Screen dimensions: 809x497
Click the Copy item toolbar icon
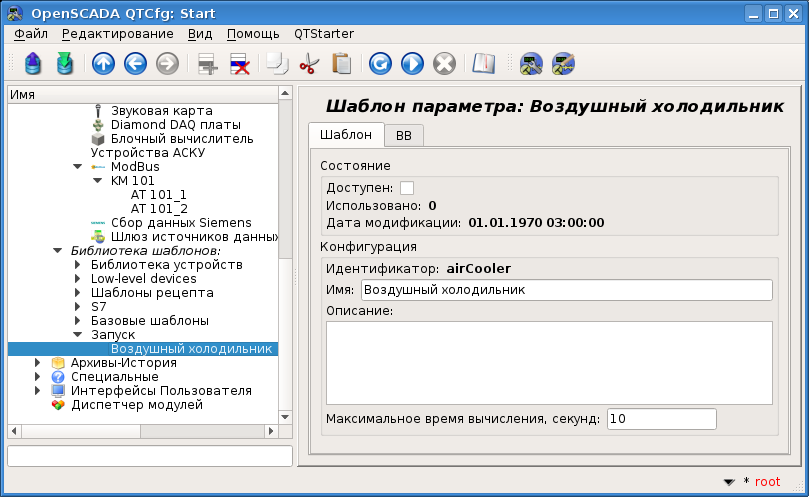point(278,64)
